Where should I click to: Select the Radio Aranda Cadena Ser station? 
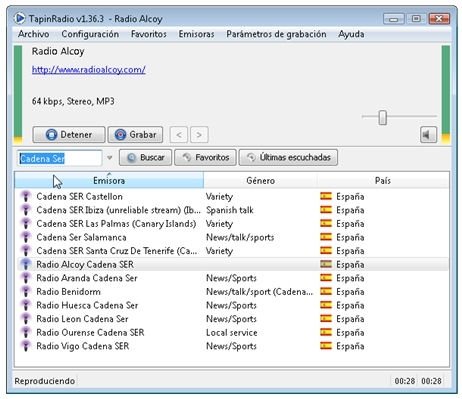tap(87, 278)
